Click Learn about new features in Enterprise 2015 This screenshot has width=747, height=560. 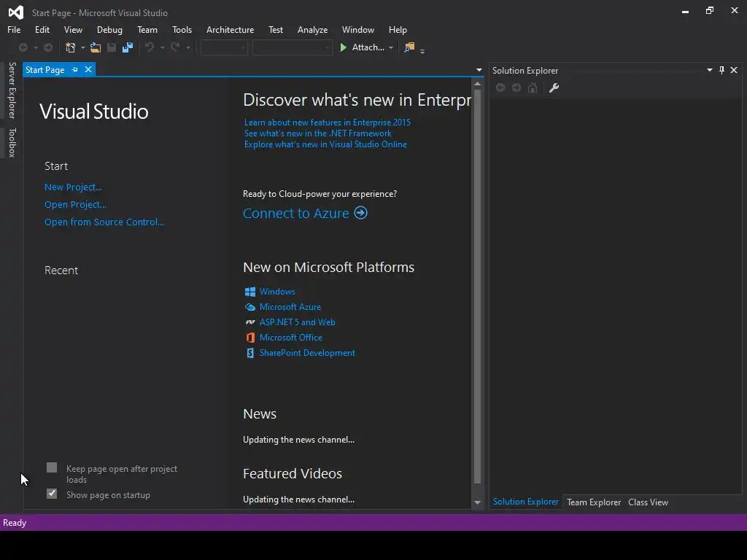[x=328, y=122]
